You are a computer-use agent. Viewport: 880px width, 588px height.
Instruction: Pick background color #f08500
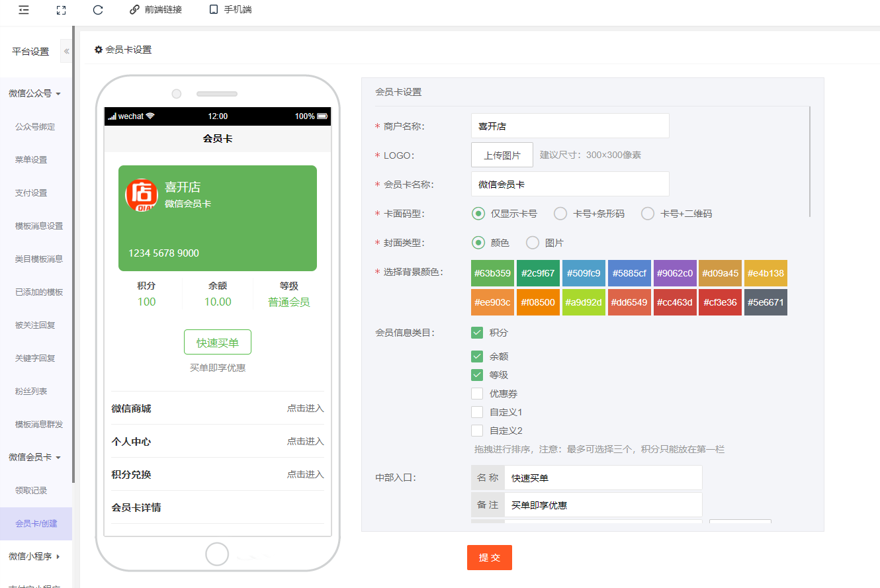[x=538, y=302]
